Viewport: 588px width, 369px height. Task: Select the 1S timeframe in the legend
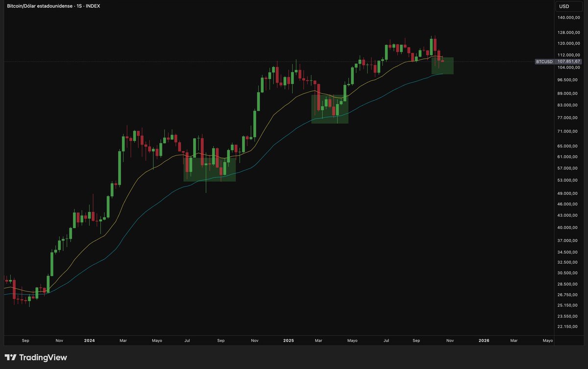[78, 6]
